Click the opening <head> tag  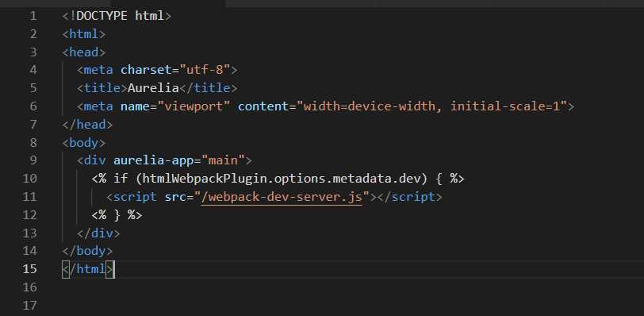84,52
